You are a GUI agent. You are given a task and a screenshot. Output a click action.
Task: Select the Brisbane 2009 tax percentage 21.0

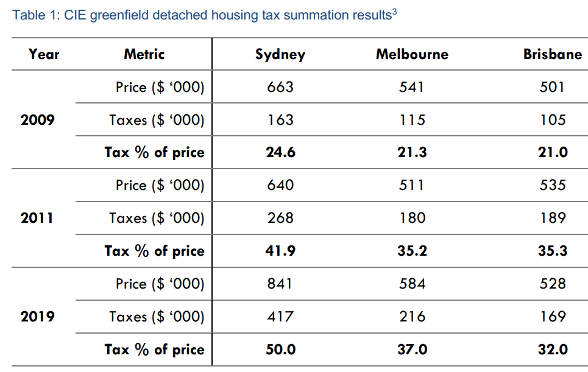(553, 153)
